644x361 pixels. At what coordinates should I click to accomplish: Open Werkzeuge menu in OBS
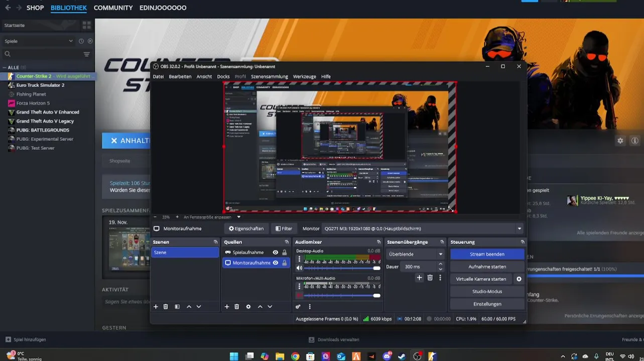tap(305, 77)
